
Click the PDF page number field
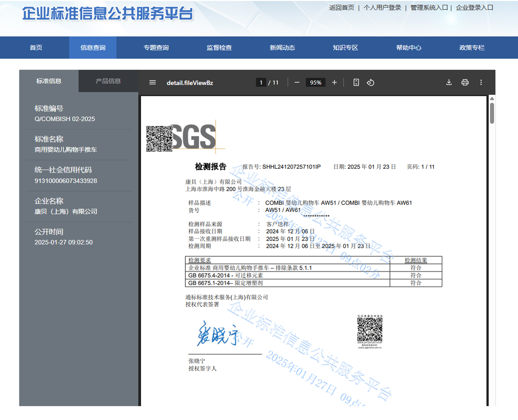[x=261, y=83]
